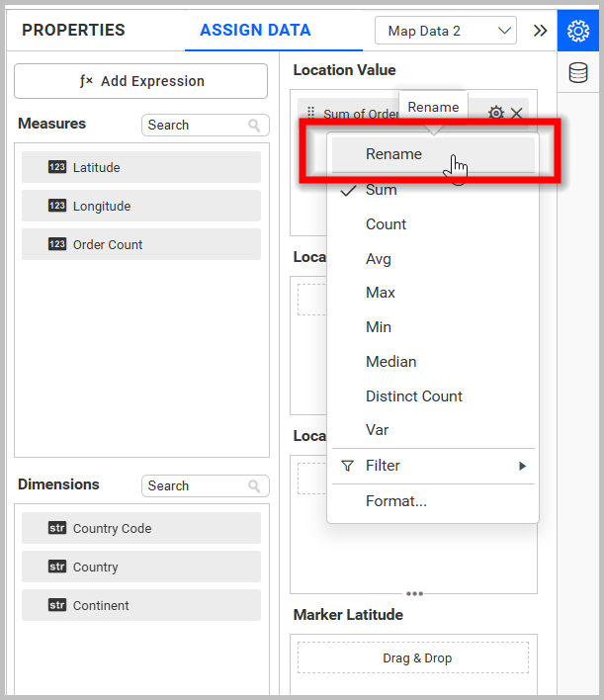Open the Map Data 2 dropdown
The image size is (604, 700).
point(446,31)
